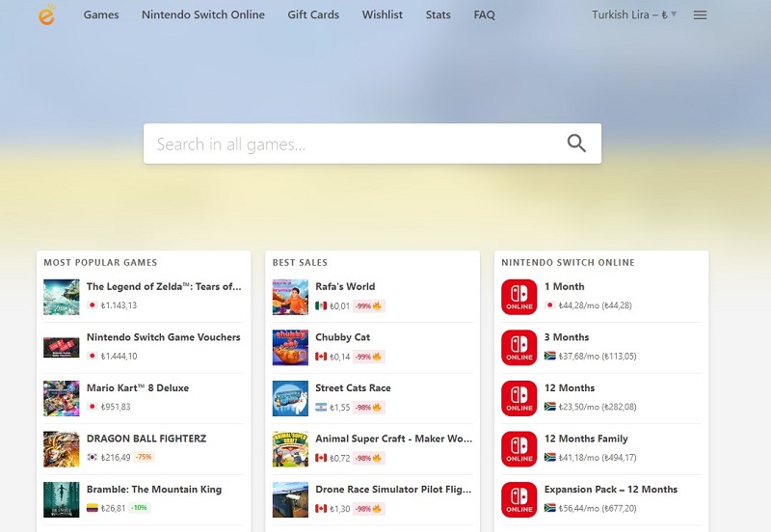Click the South Korea flag by ₺216,49
The width and height of the screenshot is (771, 532).
(92, 457)
